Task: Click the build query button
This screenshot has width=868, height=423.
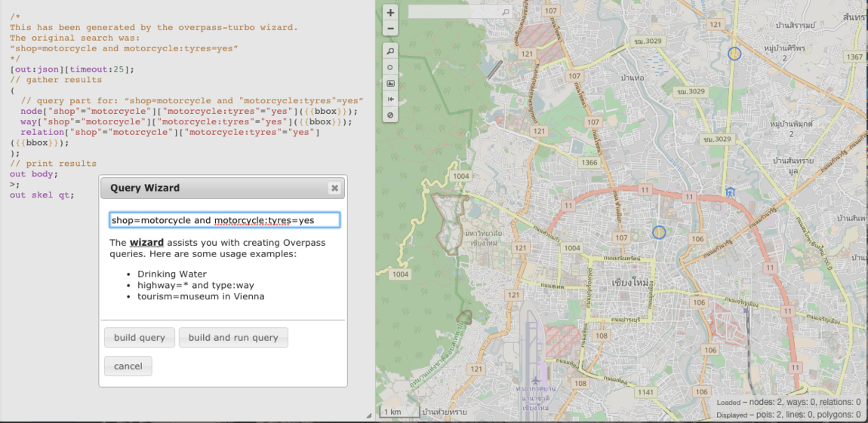Action: (140, 337)
